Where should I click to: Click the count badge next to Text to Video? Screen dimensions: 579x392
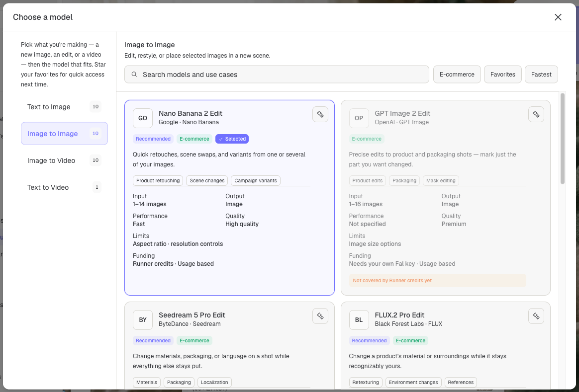pyautogui.click(x=96, y=187)
